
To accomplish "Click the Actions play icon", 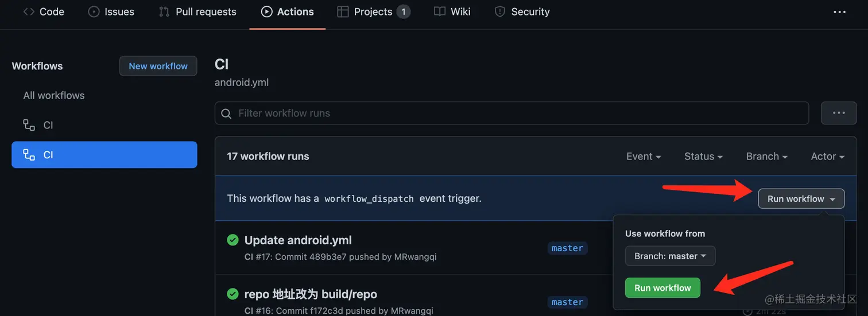I will (x=266, y=11).
